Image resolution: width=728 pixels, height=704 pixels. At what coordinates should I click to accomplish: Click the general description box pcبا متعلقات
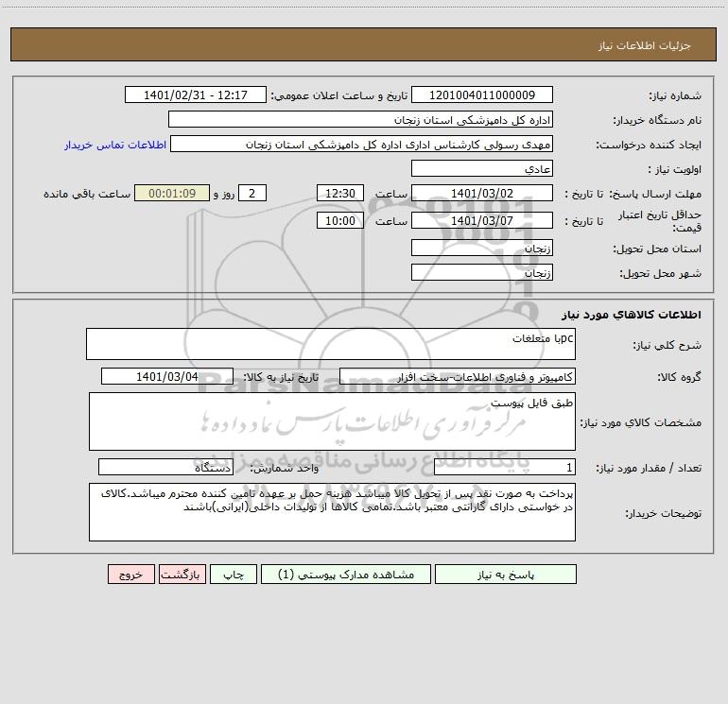[x=331, y=344]
